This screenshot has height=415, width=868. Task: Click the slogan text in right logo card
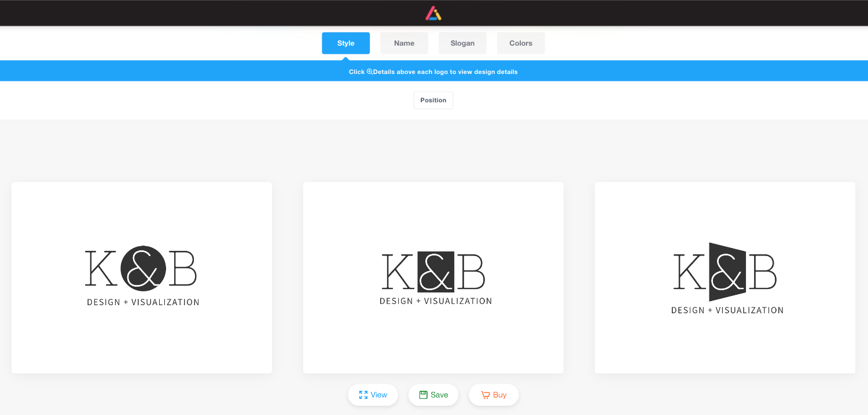click(727, 310)
